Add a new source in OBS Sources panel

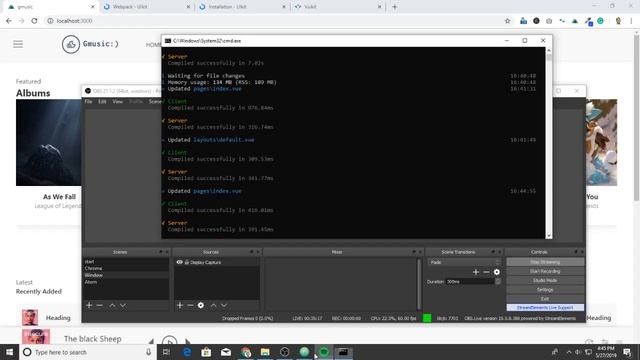(x=180, y=305)
